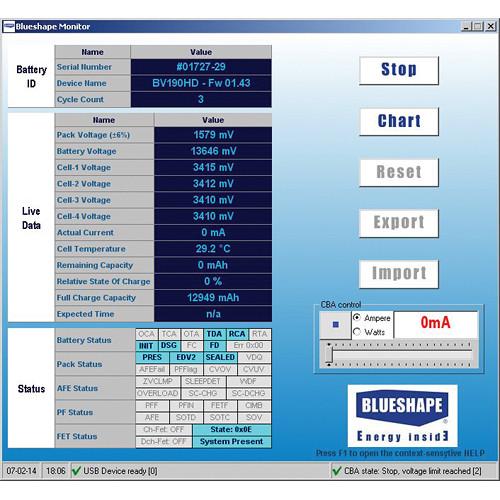This screenshot has width=500, height=500.
Task: Click the 3415 mV Cell-1 voltage value
Action: (x=213, y=167)
